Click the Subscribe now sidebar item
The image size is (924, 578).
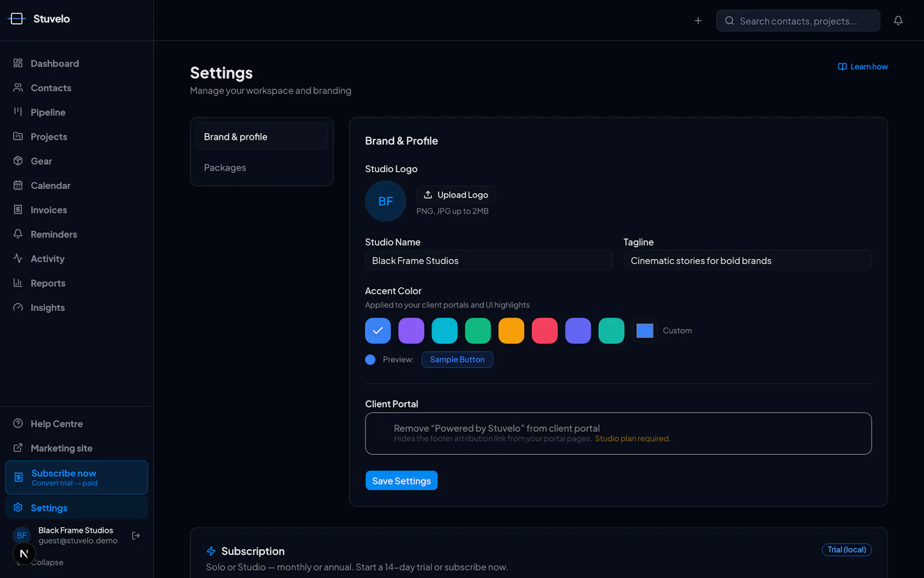[77, 477]
